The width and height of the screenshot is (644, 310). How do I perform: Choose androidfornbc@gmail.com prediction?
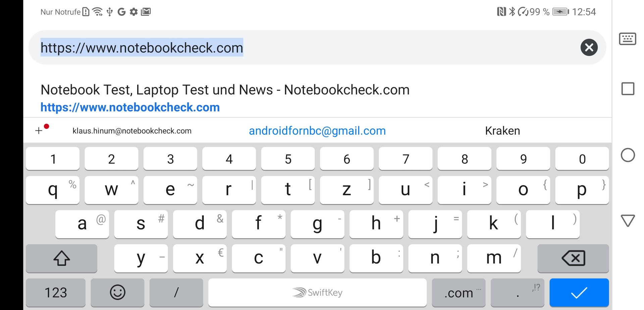pos(317,131)
